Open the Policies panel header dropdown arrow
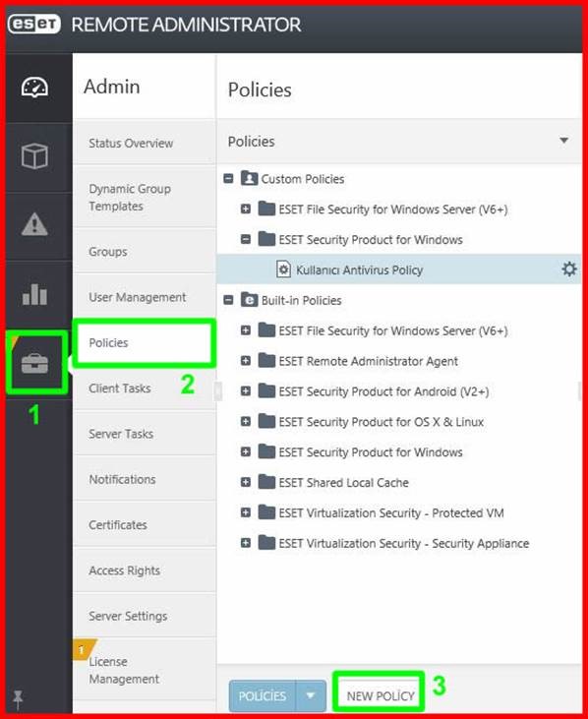Viewport: 588px width, 719px height. [x=564, y=141]
